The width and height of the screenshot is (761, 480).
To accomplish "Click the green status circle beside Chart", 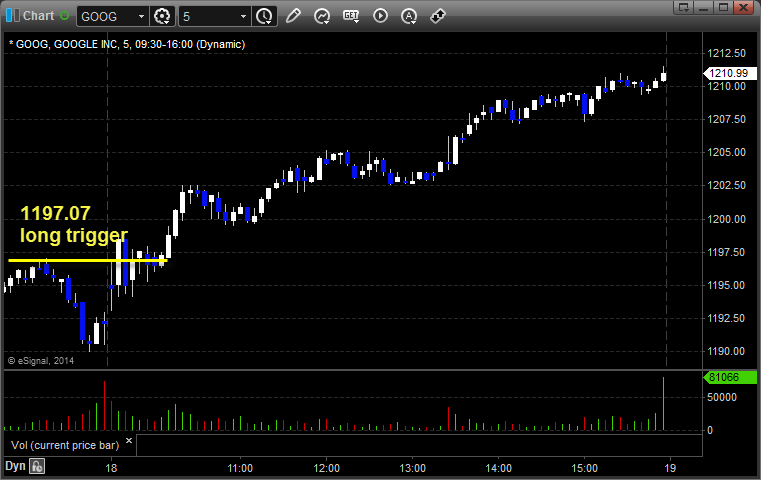I will click(65, 16).
